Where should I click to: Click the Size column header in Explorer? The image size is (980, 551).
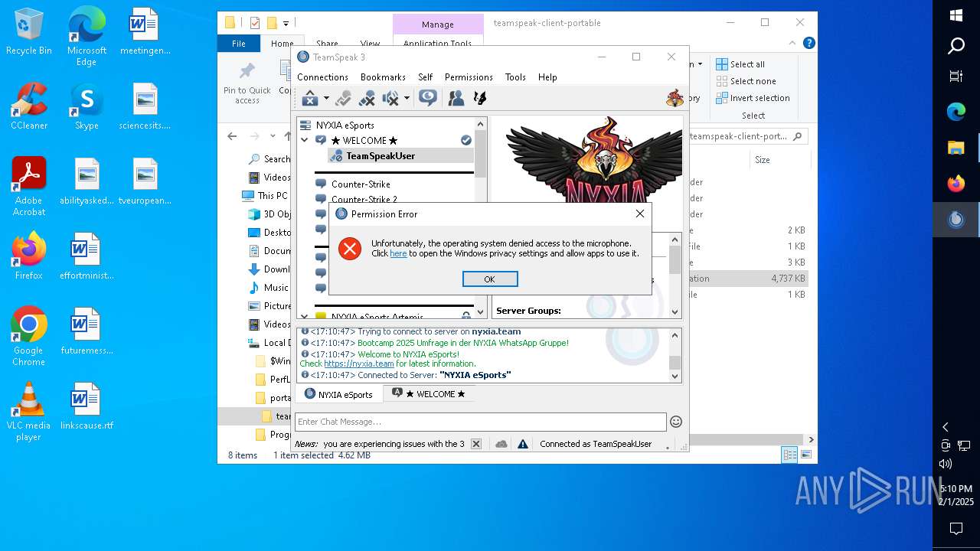coord(763,160)
